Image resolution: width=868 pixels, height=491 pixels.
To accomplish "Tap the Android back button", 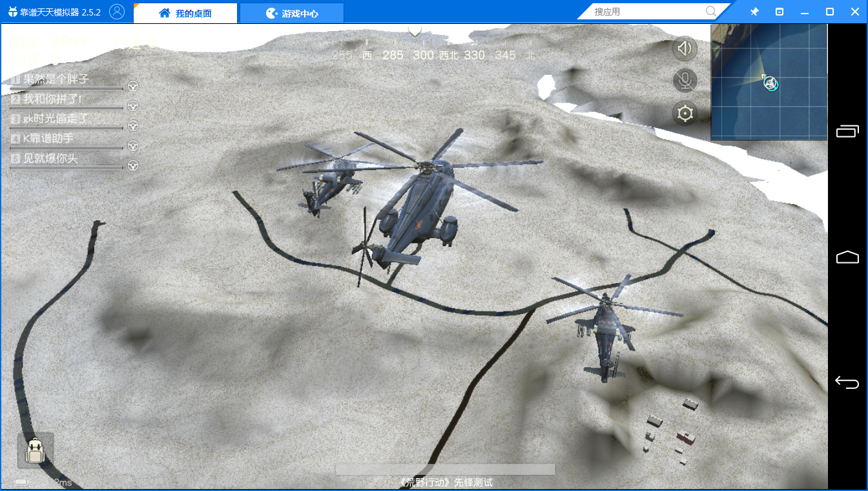I will click(847, 382).
